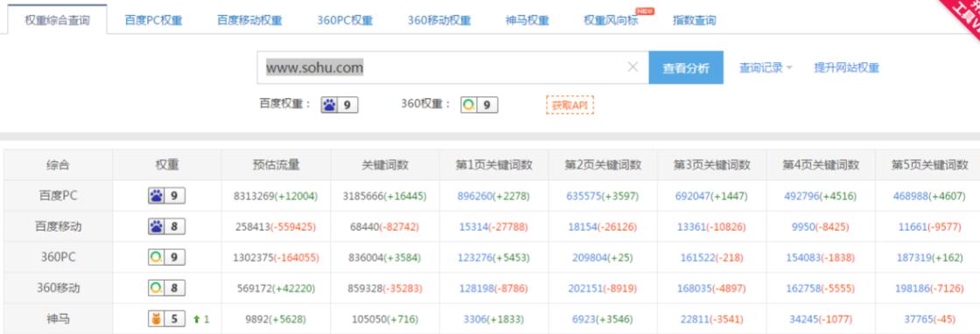Open 360移动 second page keywords 202151
The height and width of the screenshot is (334, 980).
(x=585, y=288)
